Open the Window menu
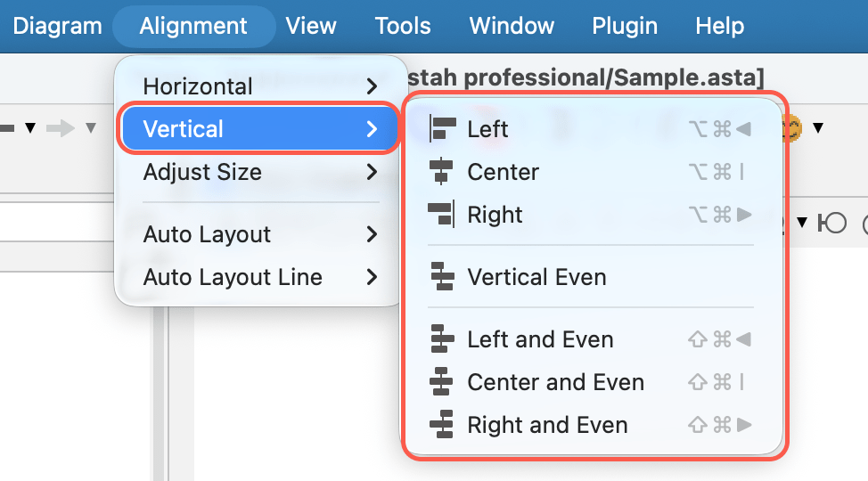 (x=512, y=26)
